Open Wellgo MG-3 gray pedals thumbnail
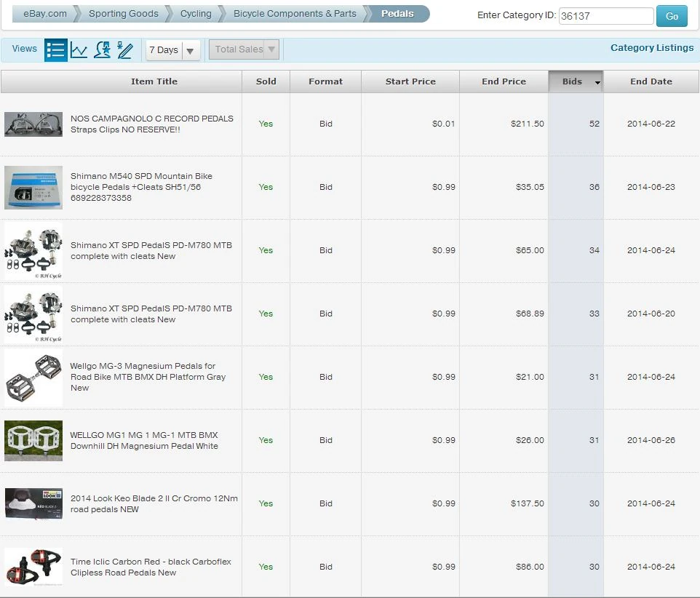Screen dimensions: 700x598 coord(33,378)
